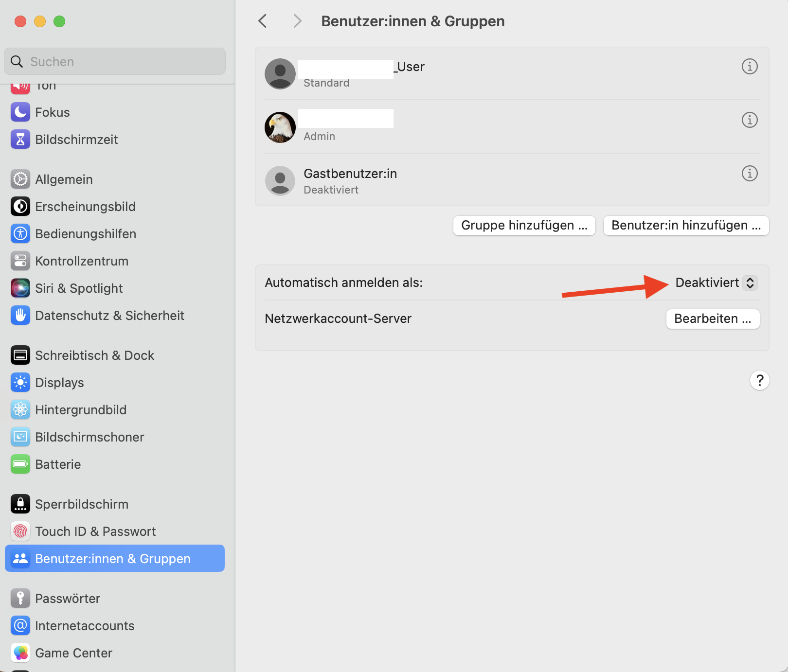The width and height of the screenshot is (788, 672).
Task: Select Internetaccounts in the sidebar
Action: (115, 626)
